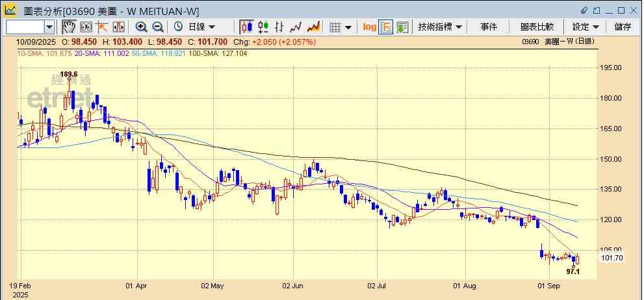Maximize the chart analysis window
644x300 pixels.
(621, 10)
